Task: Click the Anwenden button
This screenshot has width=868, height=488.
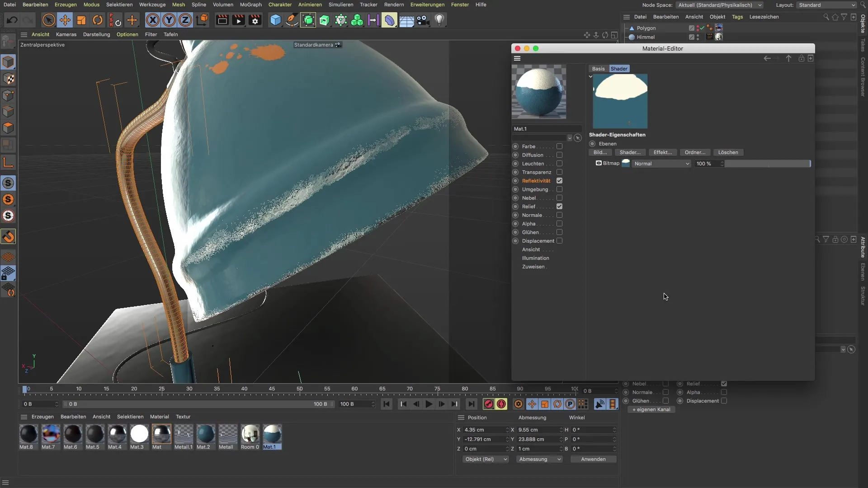Action: [x=593, y=459]
